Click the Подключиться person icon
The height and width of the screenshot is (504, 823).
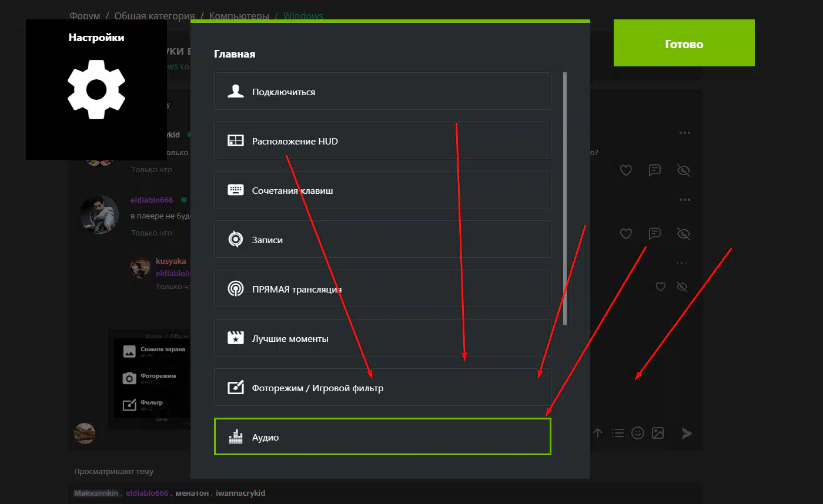click(236, 92)
